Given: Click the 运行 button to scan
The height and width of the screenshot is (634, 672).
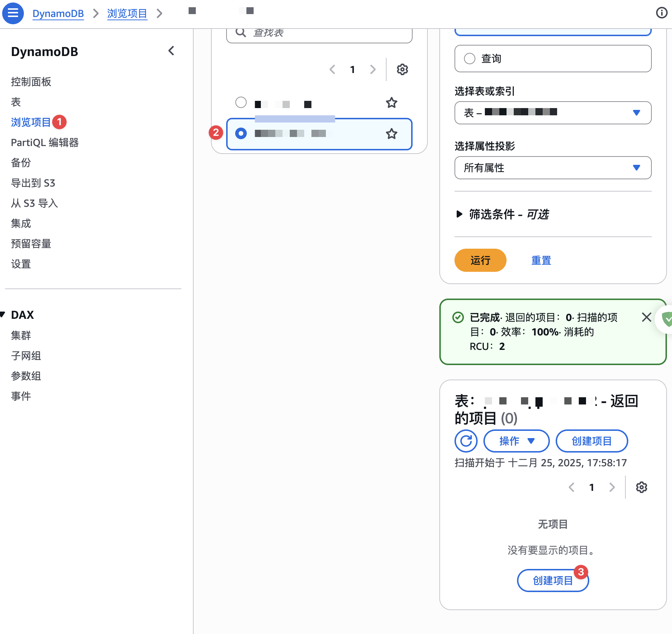Looking at the screenshot, I should click(480, 260).
